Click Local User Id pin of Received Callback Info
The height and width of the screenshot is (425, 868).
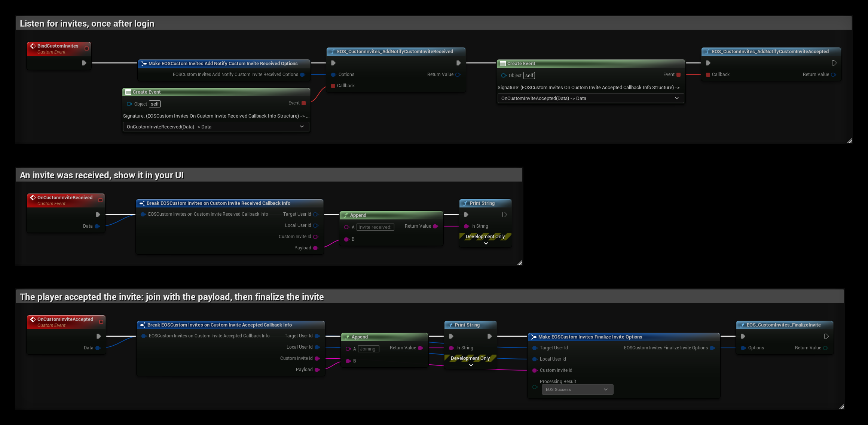pyautogui.click(x=316, y=225)
